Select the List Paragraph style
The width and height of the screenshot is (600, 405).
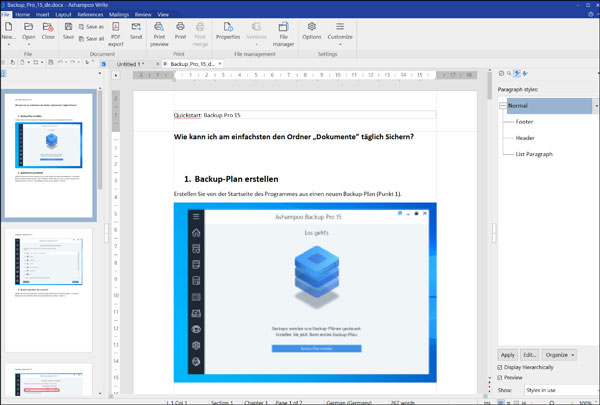(532, 154)
